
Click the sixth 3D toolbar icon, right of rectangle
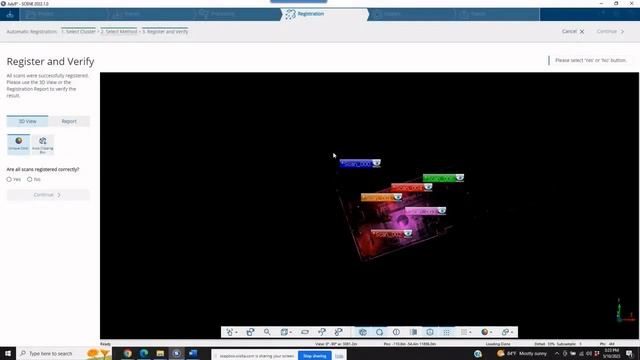(x=322, y=332)
